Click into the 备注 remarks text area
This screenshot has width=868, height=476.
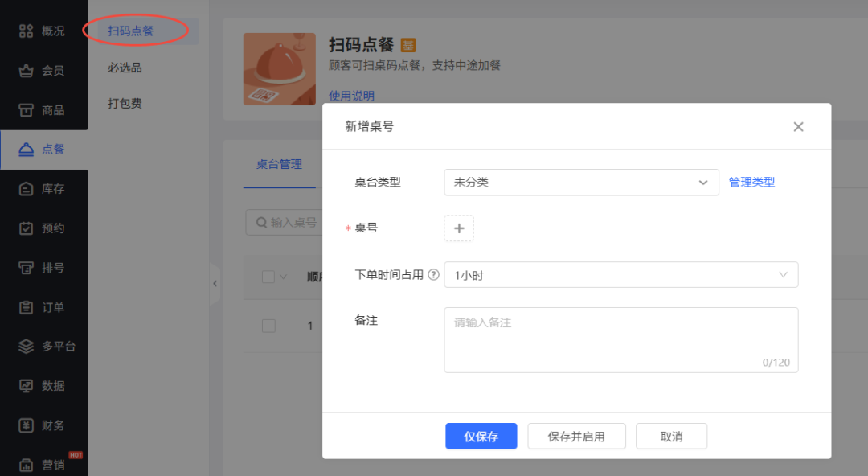(x=620, y=339)
